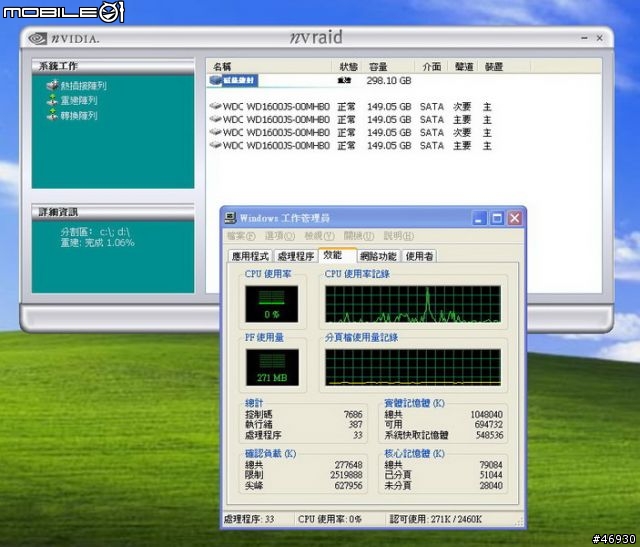Open the 選項(O) menu

(x=280, y=236)
